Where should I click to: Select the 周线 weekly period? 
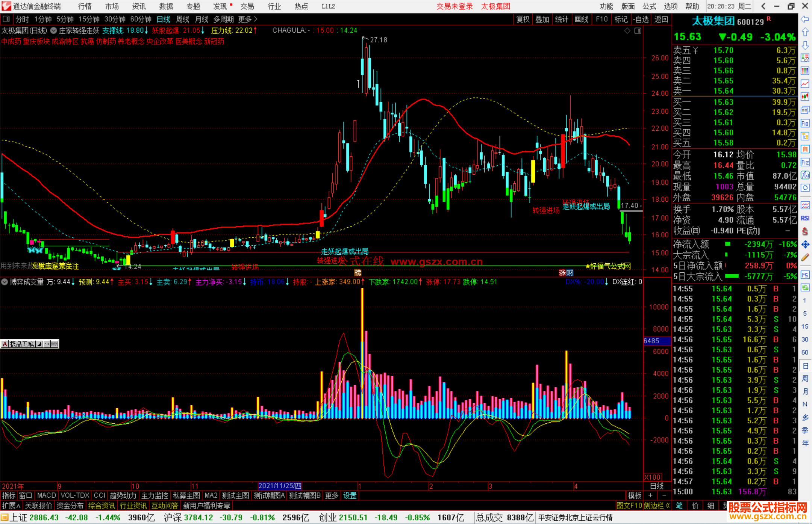183,19
